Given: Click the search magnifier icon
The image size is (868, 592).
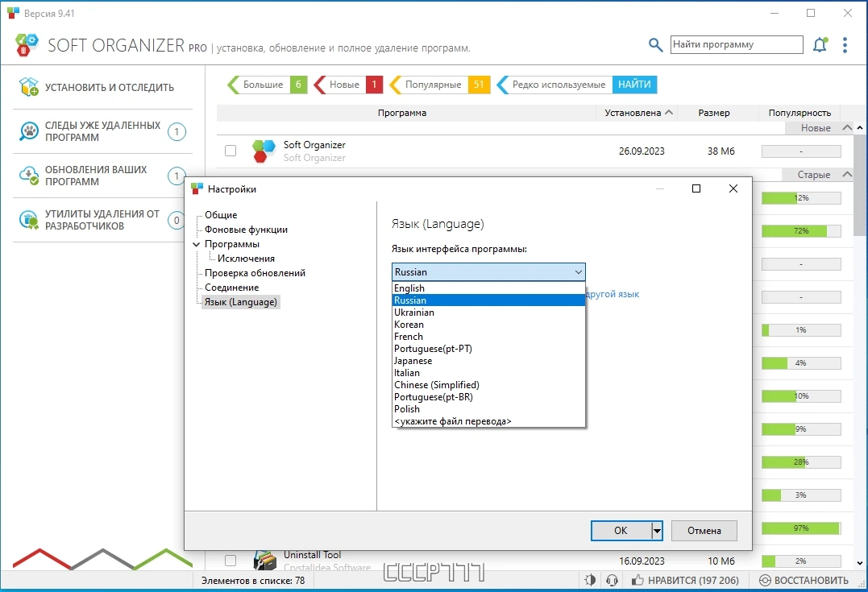Looking at the screenshot, I should [655, 45].
